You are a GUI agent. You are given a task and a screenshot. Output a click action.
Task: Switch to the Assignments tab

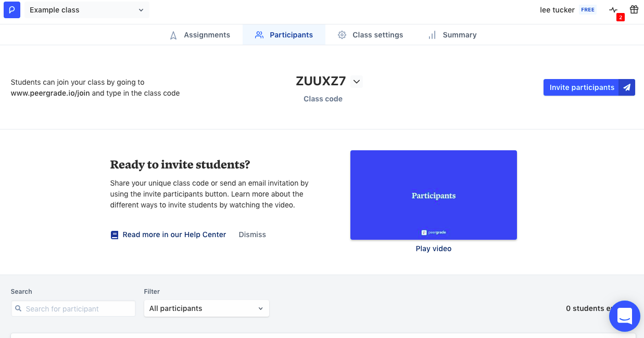pyautogui.click(x=200, y=35)
